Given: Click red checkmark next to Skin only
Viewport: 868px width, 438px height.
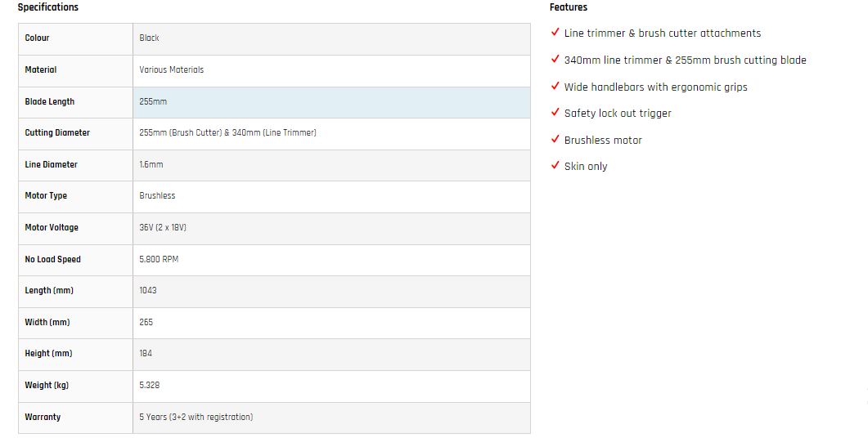Looking at the screenshot, I should pyautogui.click(x=555, y=165).
